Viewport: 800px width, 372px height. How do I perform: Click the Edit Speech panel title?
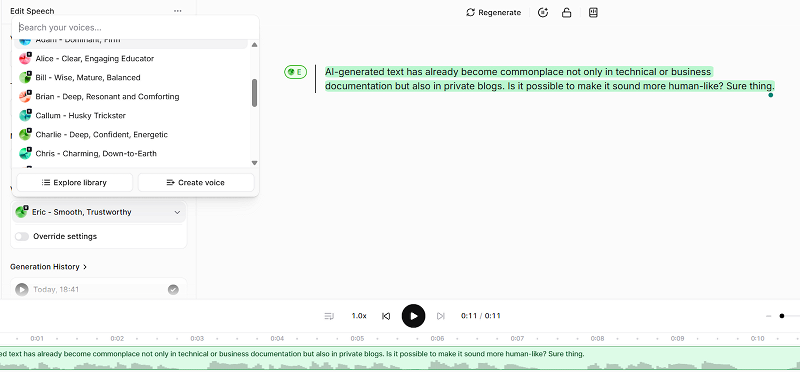32,11
